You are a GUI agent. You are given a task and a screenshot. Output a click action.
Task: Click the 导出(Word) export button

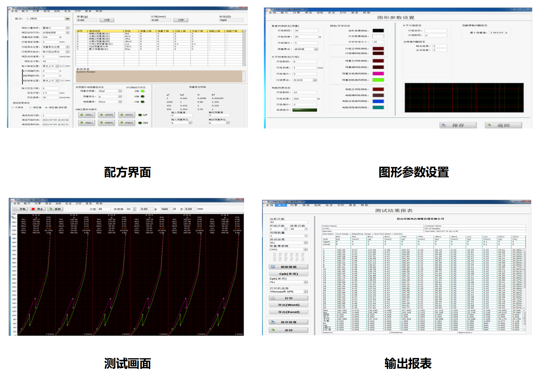tap(288, 305)
